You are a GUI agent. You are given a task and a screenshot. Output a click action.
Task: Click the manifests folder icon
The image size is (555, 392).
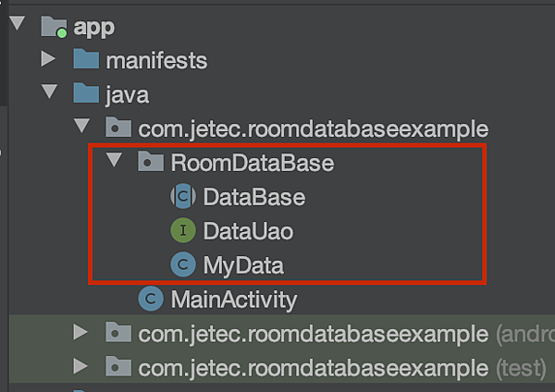tap(86, 59)
